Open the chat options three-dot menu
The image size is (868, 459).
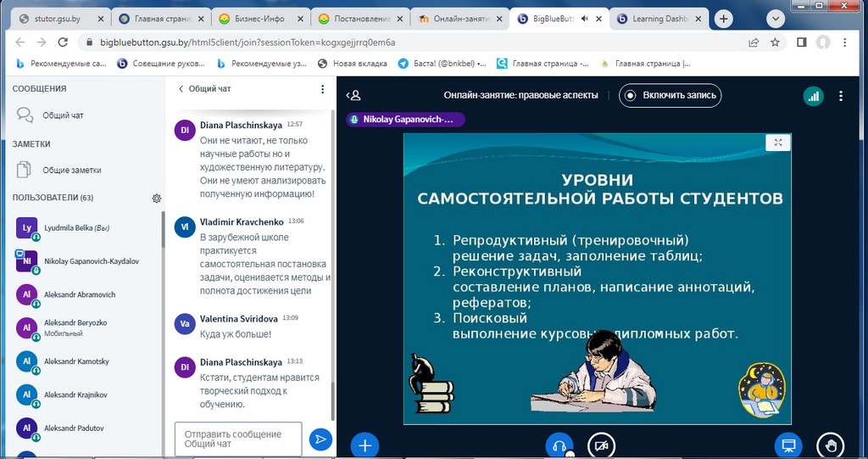pyautogui.click(x=322, y=88)
